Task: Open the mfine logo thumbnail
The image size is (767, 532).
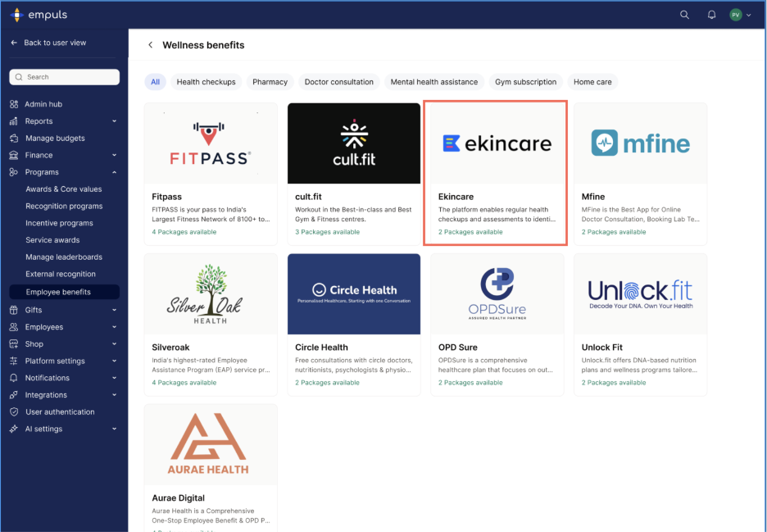Action: (640, 143)
